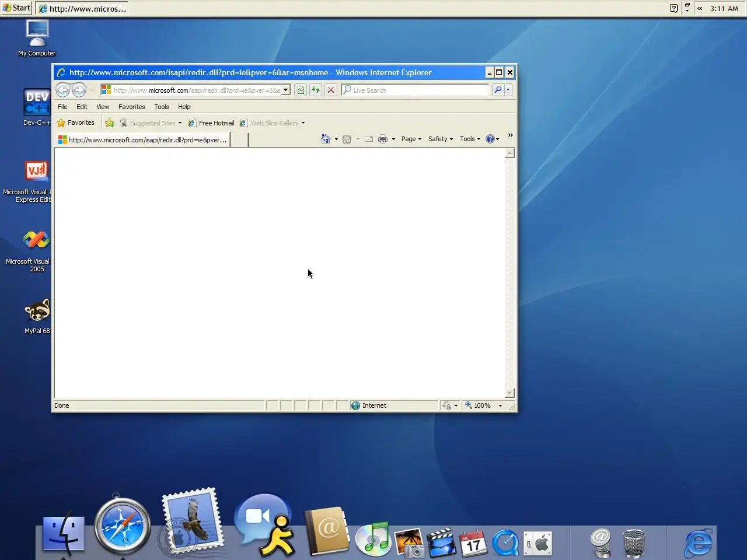Go forward with the Forward arrow button
This screenshot has height=560, width=747.
tap(79, 90)
